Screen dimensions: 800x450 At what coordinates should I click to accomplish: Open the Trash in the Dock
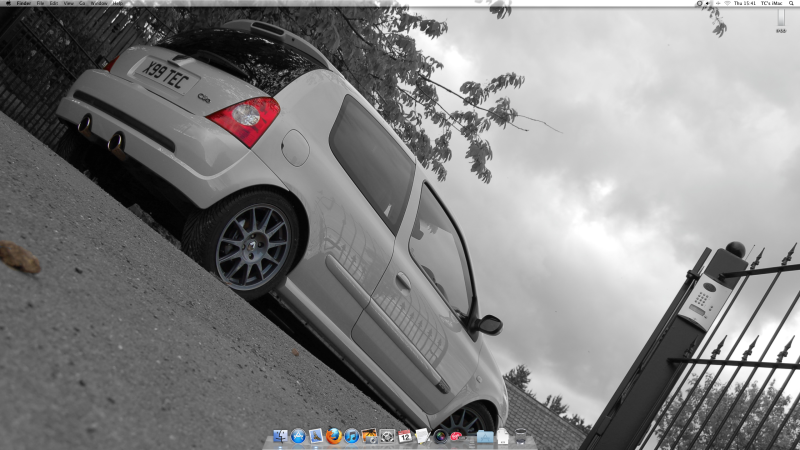coord(520,436)
